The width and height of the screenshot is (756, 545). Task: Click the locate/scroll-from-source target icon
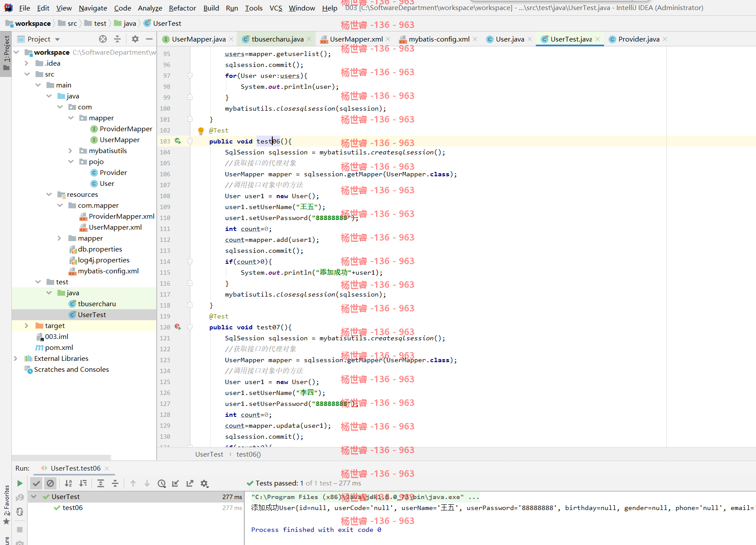point(103,39)
